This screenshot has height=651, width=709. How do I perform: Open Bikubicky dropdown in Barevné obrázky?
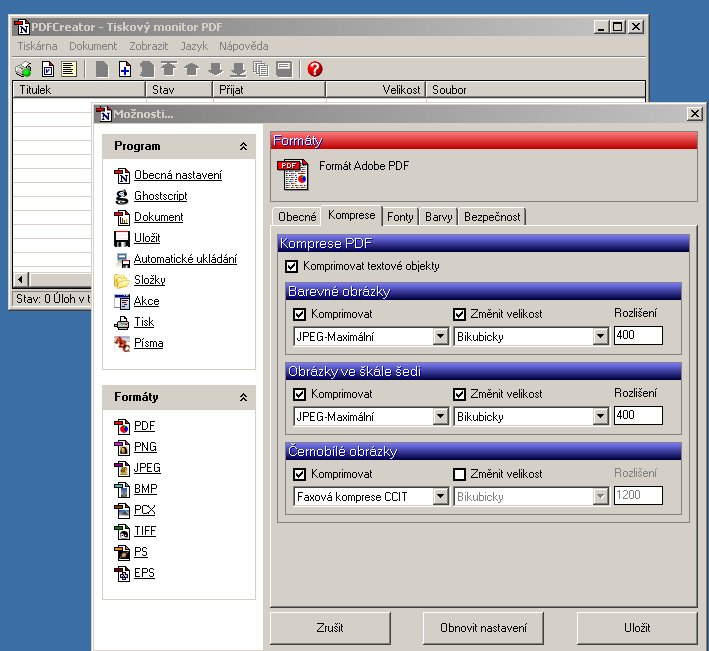pos(600,336)
